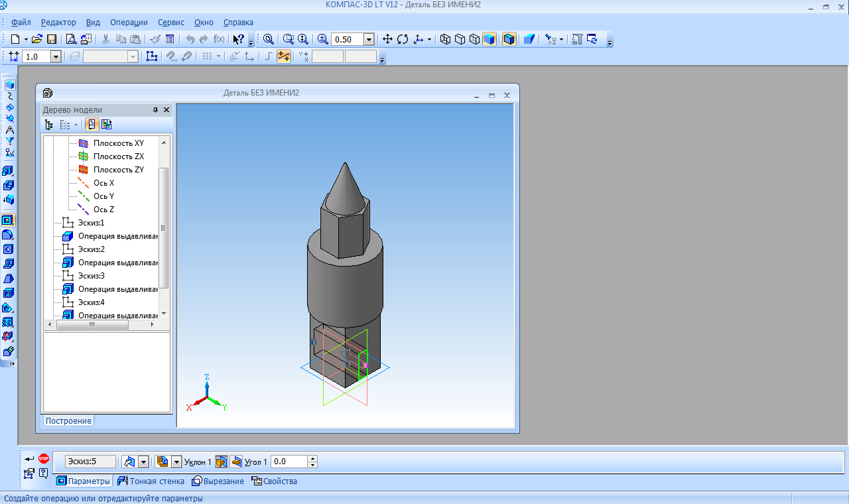Screen dimensions: 849x504
Task: Open file with the folder icon
Action: (38, 39)
